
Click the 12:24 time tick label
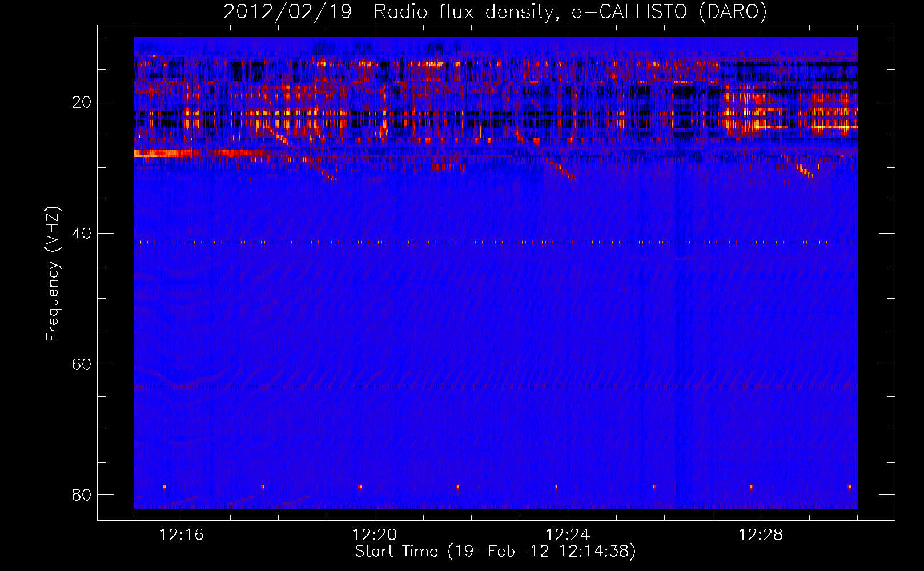click(568, 535)
